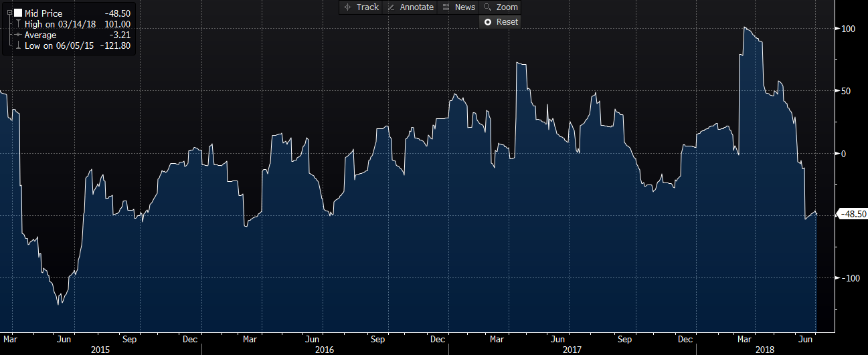Select the Mid Price legend label
This screenshot has width=868, height=355.
coord(44,13)
